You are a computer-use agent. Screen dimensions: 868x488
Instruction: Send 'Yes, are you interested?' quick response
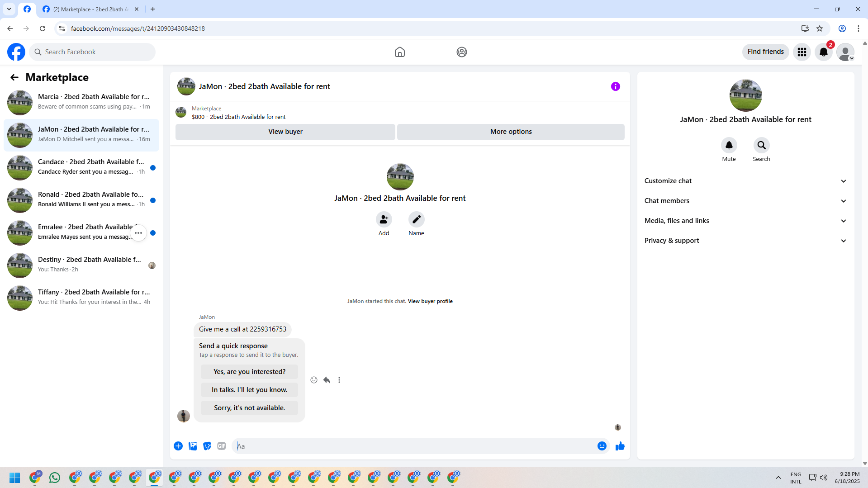[250, 372]
